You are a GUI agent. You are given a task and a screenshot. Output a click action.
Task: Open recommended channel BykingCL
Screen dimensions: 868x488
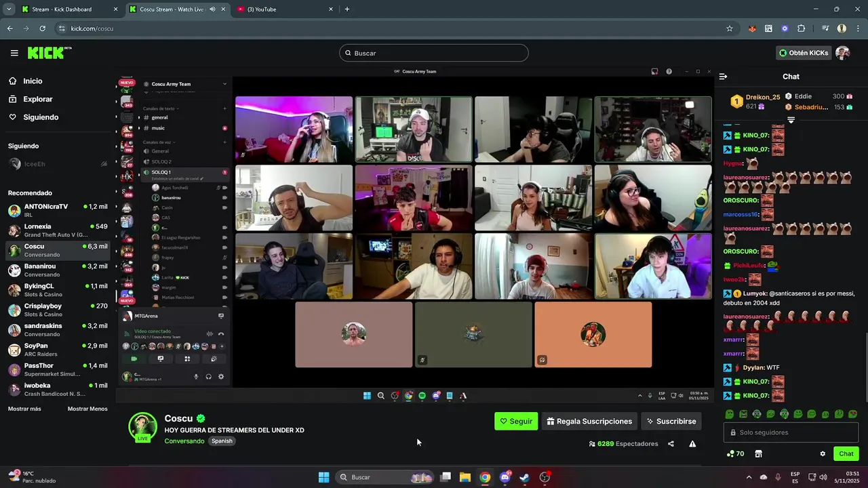pyautogui.click(x=58, y=290)
